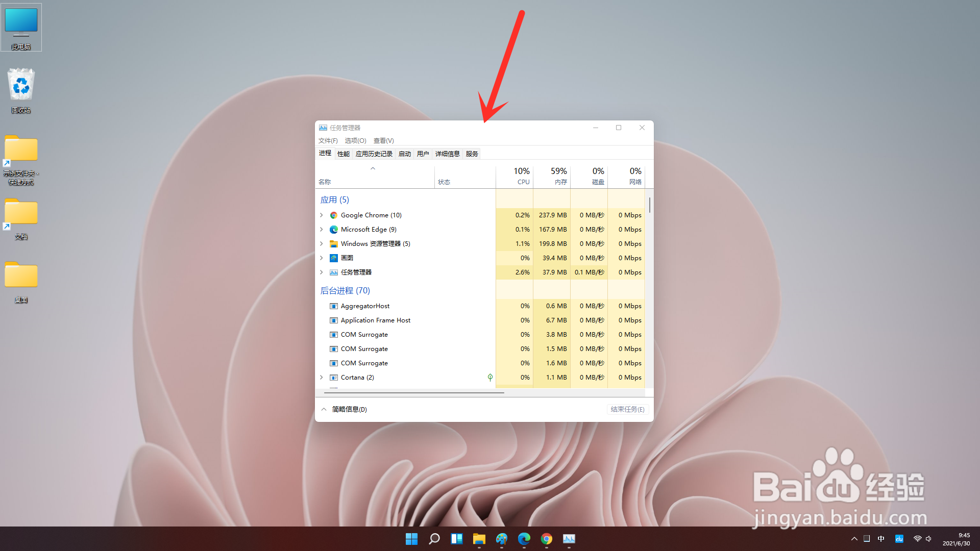Click the taskbar Search icon
Viewport: 980px width, 551px height.
434,539
